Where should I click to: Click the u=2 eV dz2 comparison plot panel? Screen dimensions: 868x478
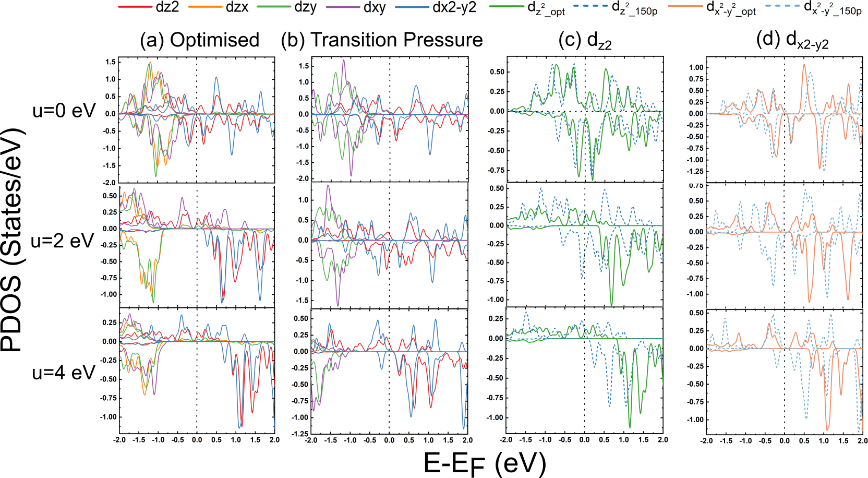[x=585, y=244]
